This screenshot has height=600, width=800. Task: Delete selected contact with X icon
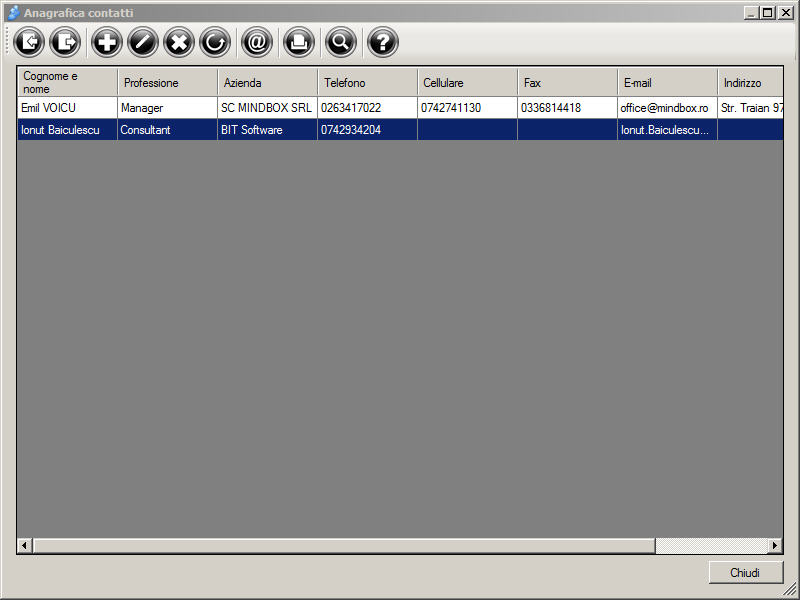coord(179,42)
